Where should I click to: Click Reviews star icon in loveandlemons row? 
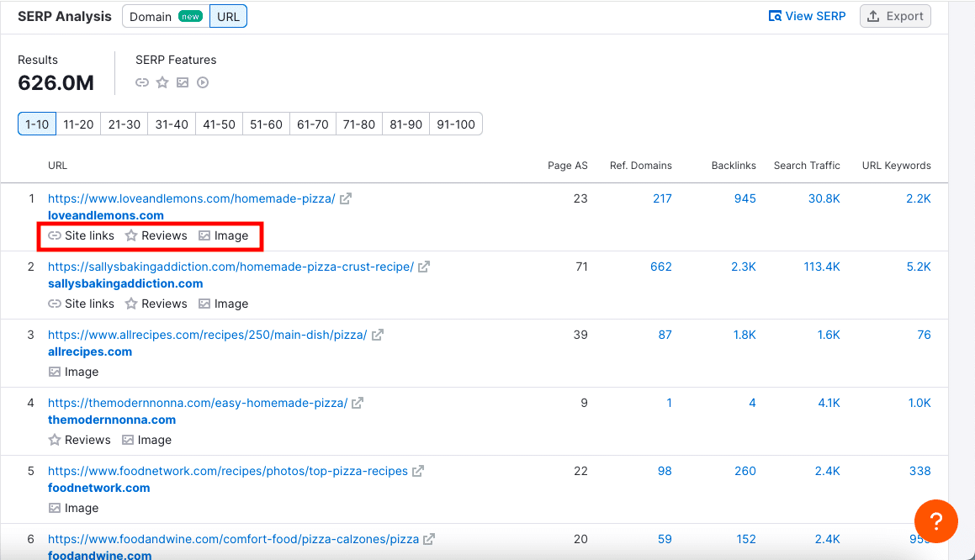click(x=131, y=235)
